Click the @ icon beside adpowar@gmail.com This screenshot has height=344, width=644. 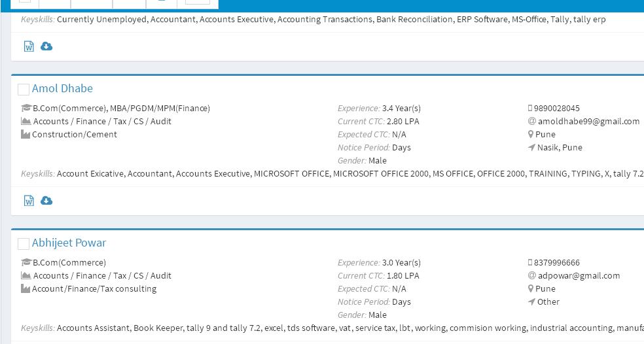tap(532, 275)
